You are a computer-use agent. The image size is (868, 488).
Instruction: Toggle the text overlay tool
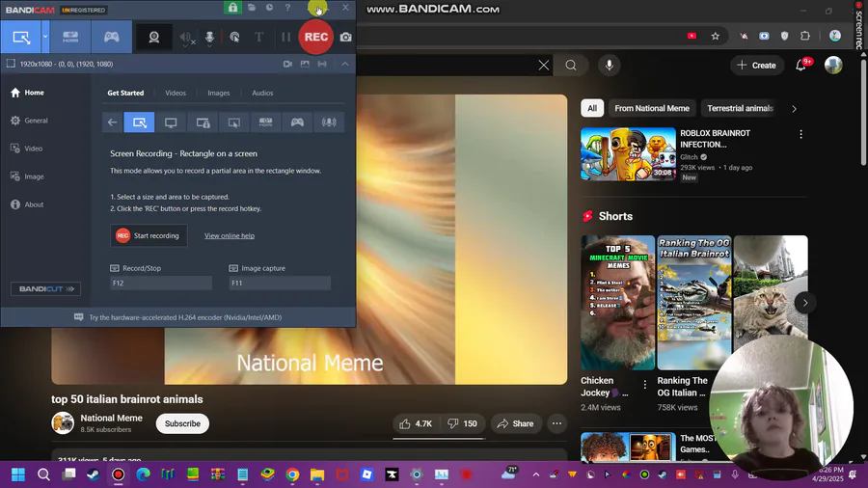tap(258, 37)
